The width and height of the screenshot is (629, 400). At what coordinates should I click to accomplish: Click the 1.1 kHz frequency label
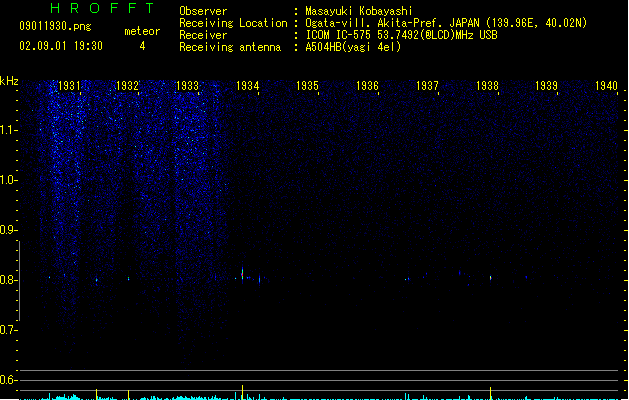[8, 130]
